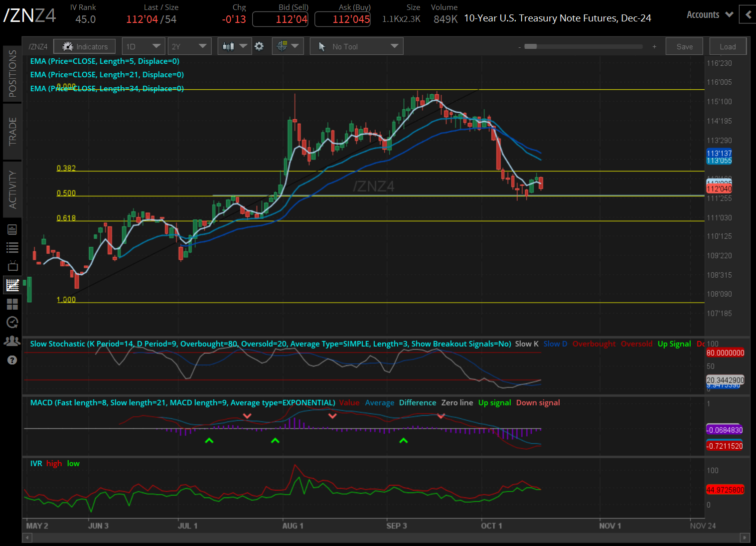Click the Indicators button
Image resolution: width=756 pixels, height=546 pixels.
point(85,46)
